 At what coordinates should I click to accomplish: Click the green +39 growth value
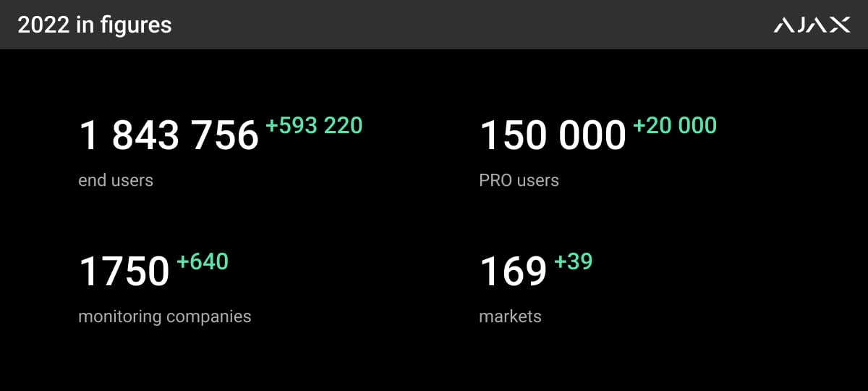[x=574, y=261]
